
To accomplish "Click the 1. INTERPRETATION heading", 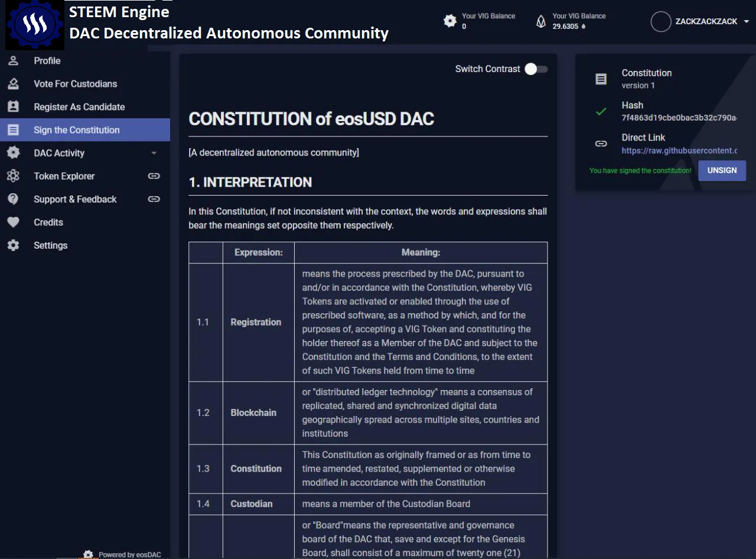I will point(250,182).
